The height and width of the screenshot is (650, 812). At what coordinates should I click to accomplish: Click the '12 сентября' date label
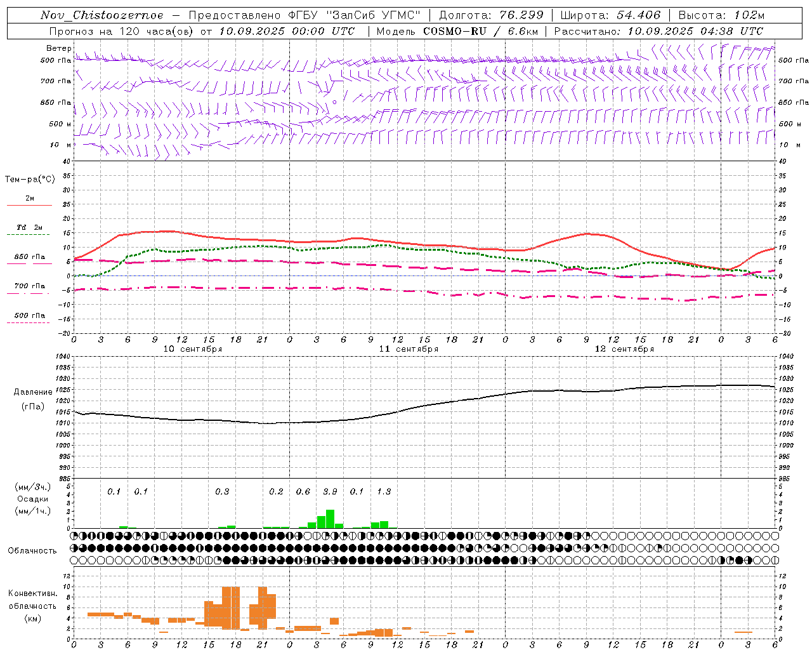(x=624, y=348)
